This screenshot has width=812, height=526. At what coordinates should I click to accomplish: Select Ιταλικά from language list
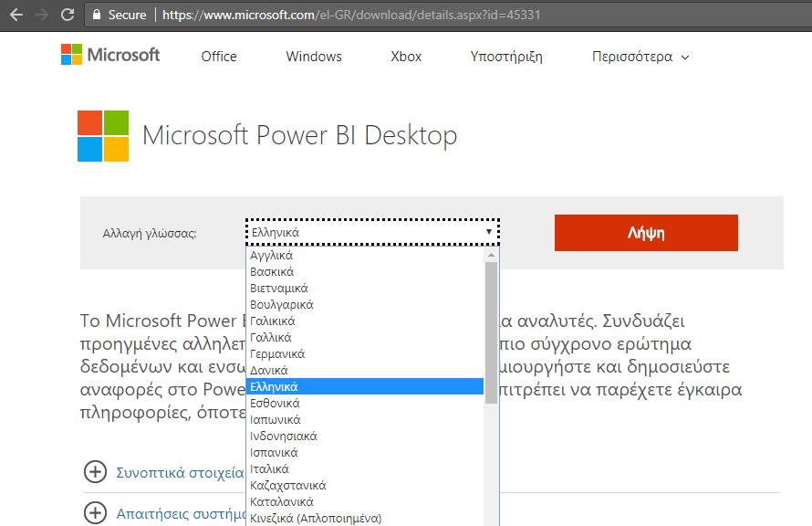point(365,469)
